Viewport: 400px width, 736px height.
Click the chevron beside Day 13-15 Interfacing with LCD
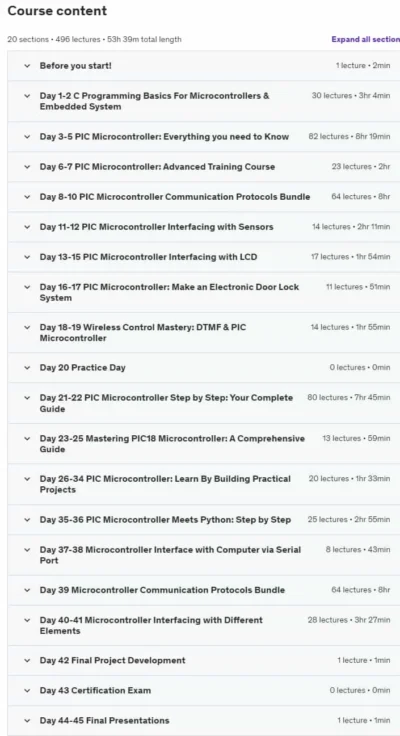coord(27,257)
